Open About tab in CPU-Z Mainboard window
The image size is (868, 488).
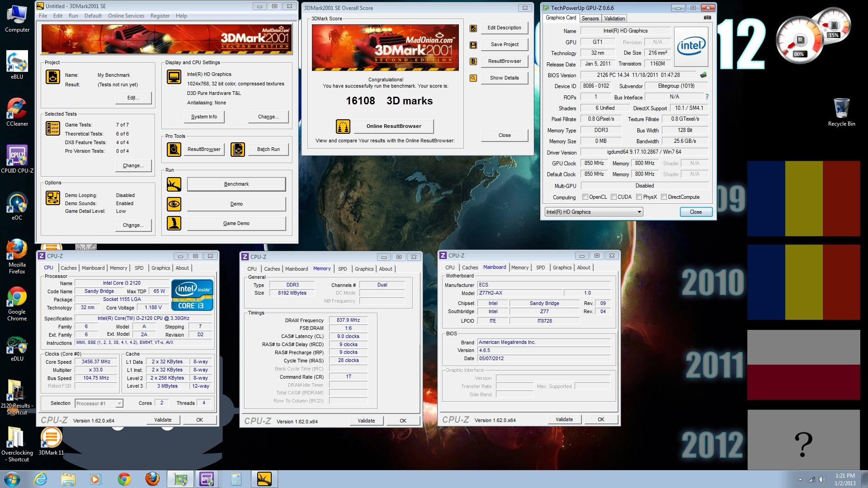pyautogui.click(x=584, y=267)
